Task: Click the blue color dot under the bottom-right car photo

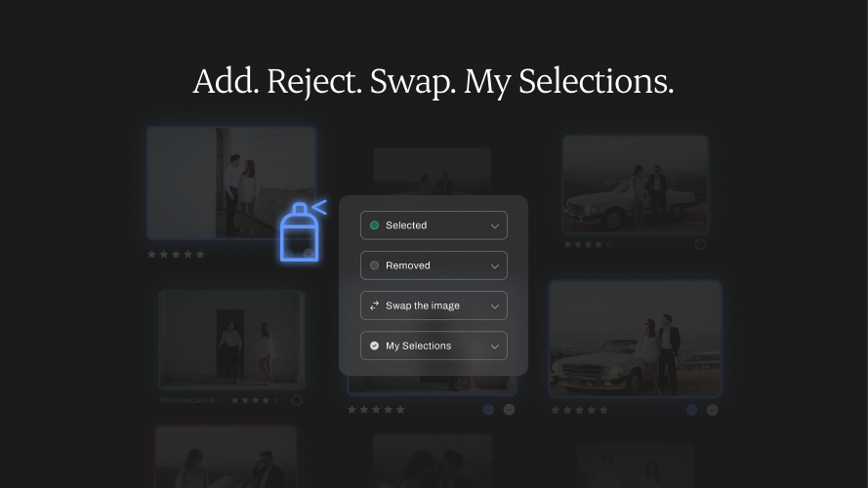Action: (691, 410)
